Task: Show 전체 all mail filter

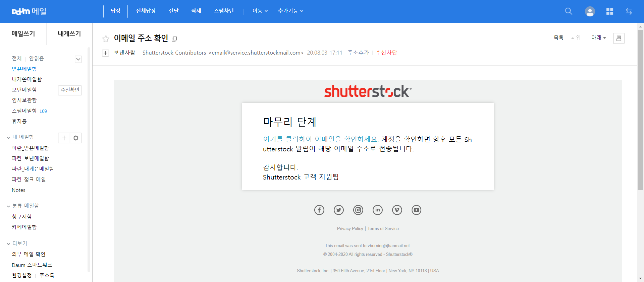Action: (x=17, y=58)
